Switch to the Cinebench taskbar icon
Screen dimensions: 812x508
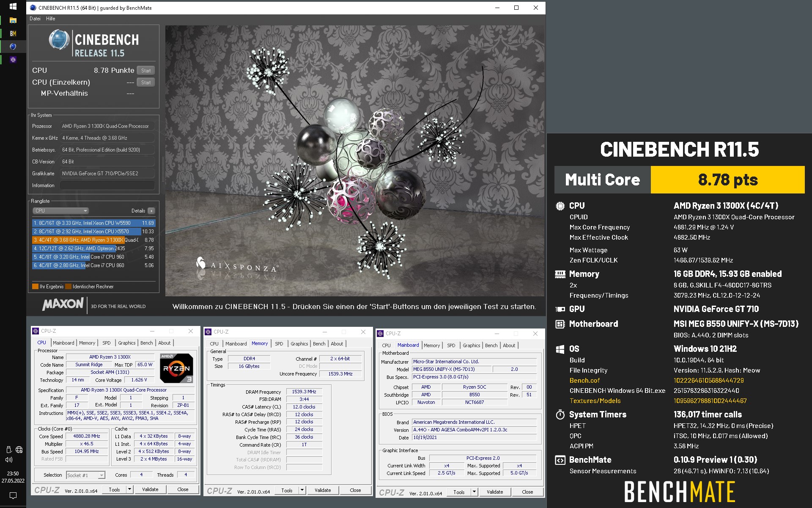13,47
